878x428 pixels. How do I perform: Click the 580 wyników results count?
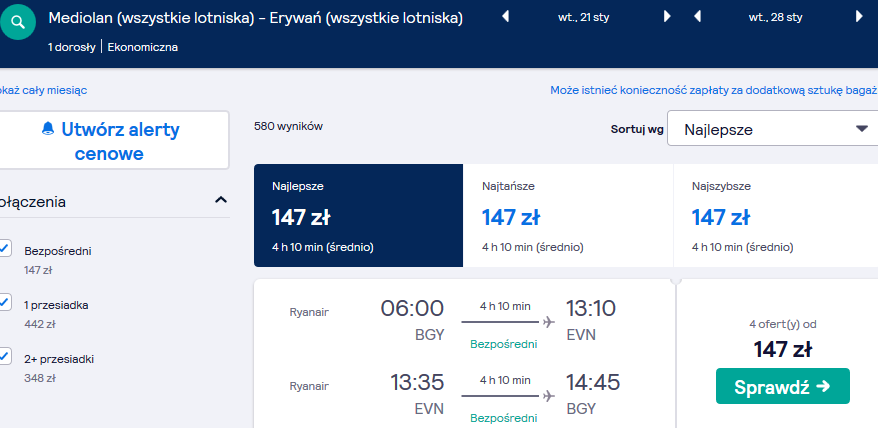pos(288,127)
